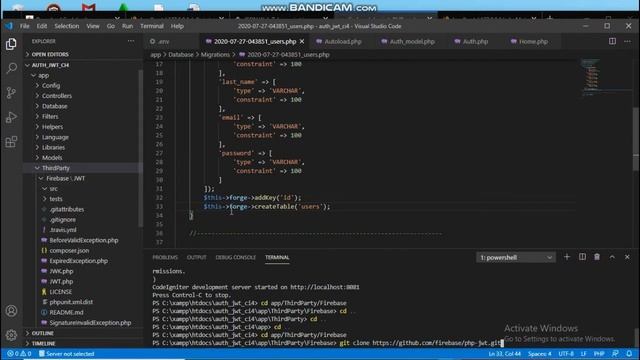
Task: Close the 2020-07-27-043851_users.php tab
Action: coord(302,41)
